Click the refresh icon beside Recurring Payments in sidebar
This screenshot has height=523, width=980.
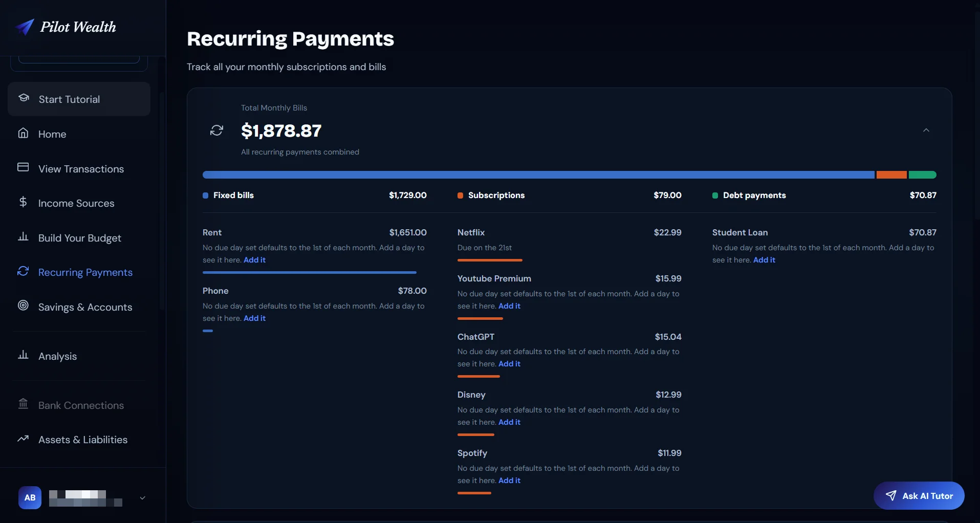point(23,271)
